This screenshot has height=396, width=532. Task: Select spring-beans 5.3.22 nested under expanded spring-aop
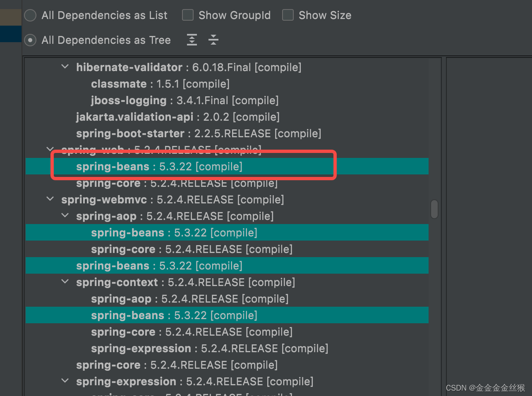click(x=227, y=233)
